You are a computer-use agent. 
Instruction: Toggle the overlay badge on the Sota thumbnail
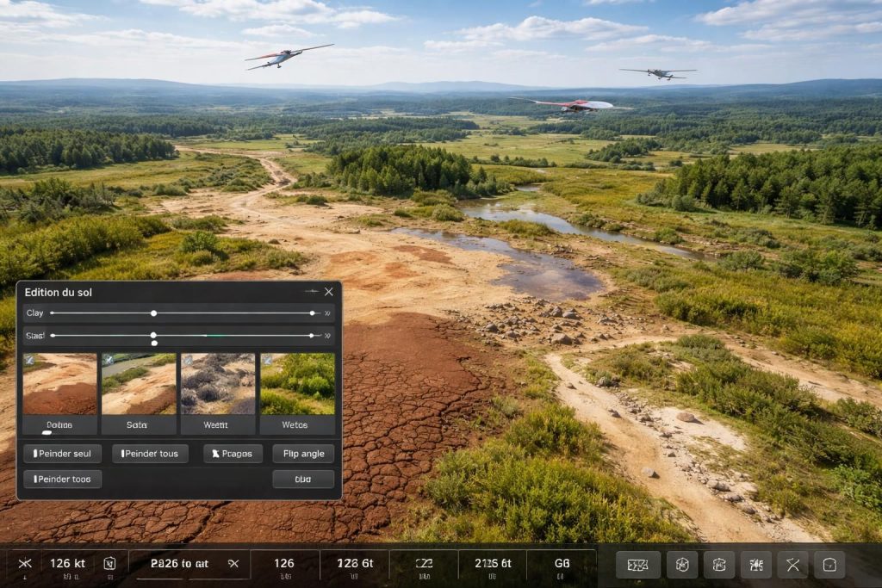(x=109, y=360)
